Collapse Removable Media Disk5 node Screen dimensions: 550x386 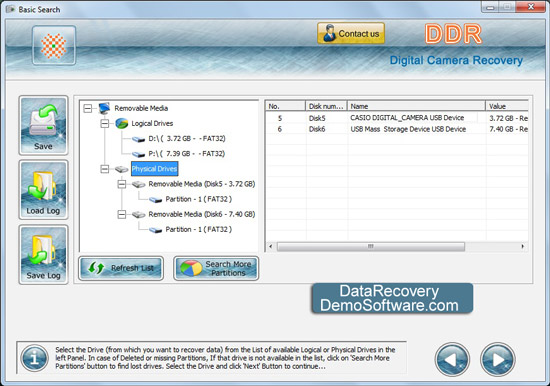click(122, 184)
